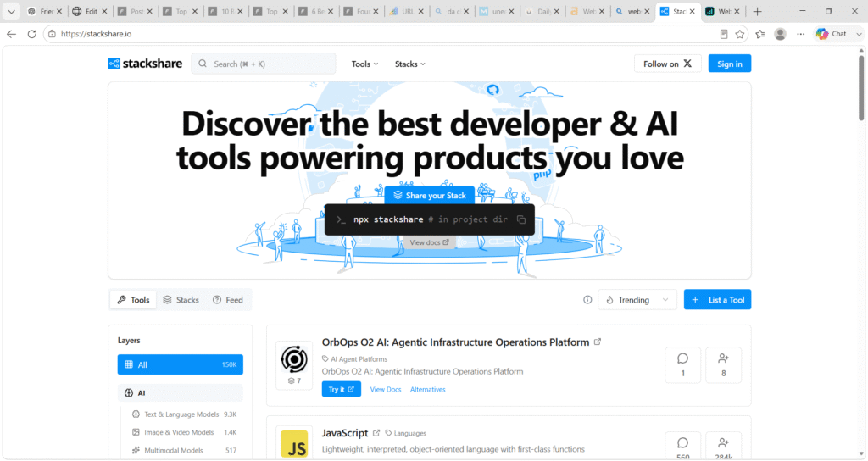Image resolution: width=868 pixels, height=461 pixels.
Task: Open the Copilot Chat button
Action: [832, 34]
